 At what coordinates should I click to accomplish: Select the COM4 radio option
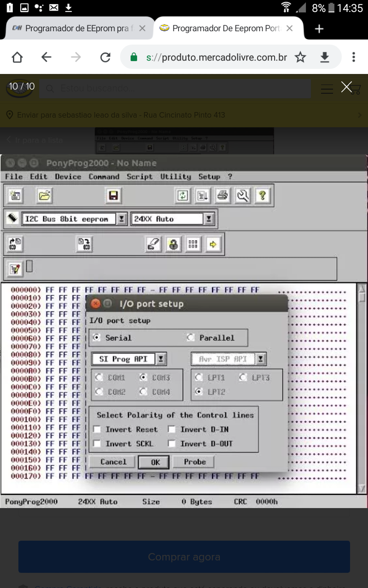pyautogui.click(x=143, y=392)
